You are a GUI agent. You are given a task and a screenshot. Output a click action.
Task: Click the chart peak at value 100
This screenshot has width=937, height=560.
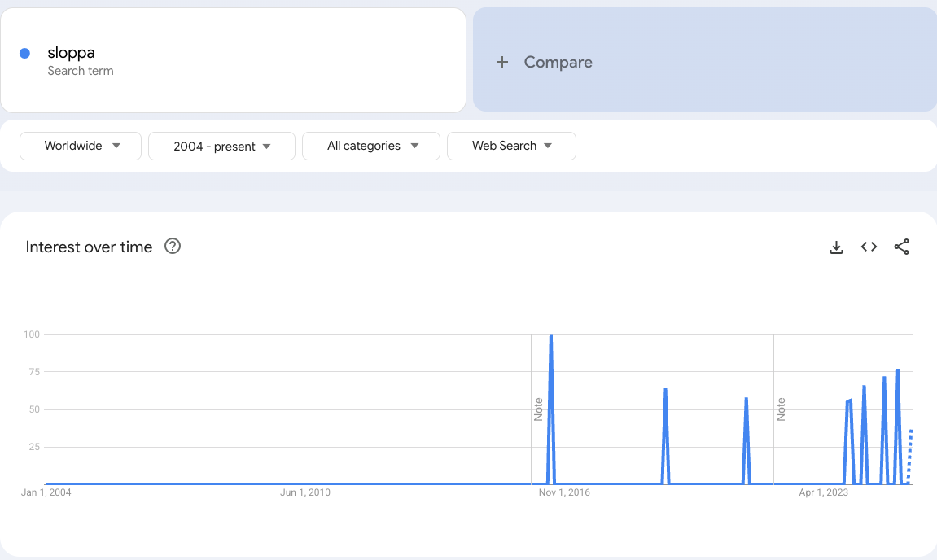coord(551,335)
